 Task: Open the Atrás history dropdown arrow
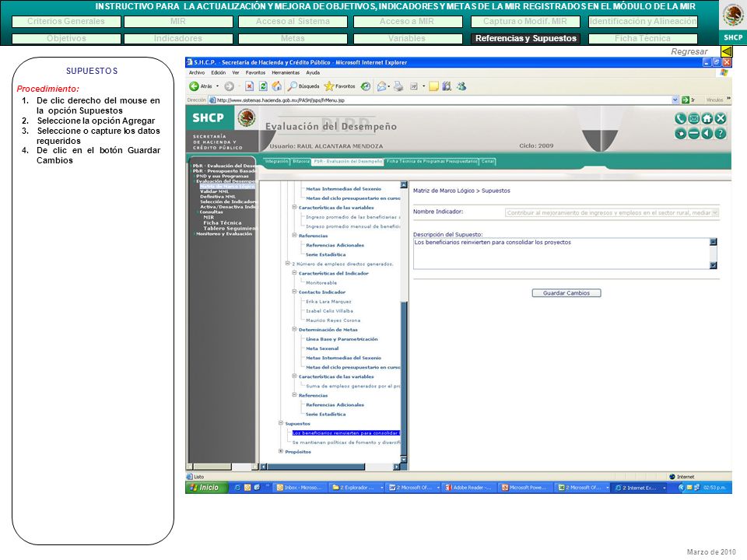pos(217,86)
